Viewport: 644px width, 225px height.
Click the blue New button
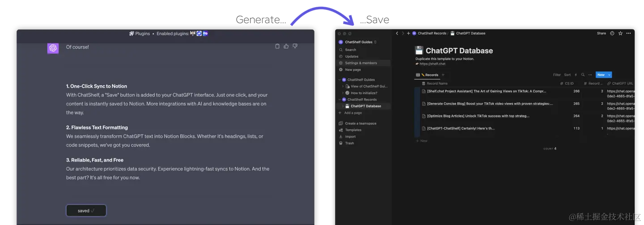[601, 75]
